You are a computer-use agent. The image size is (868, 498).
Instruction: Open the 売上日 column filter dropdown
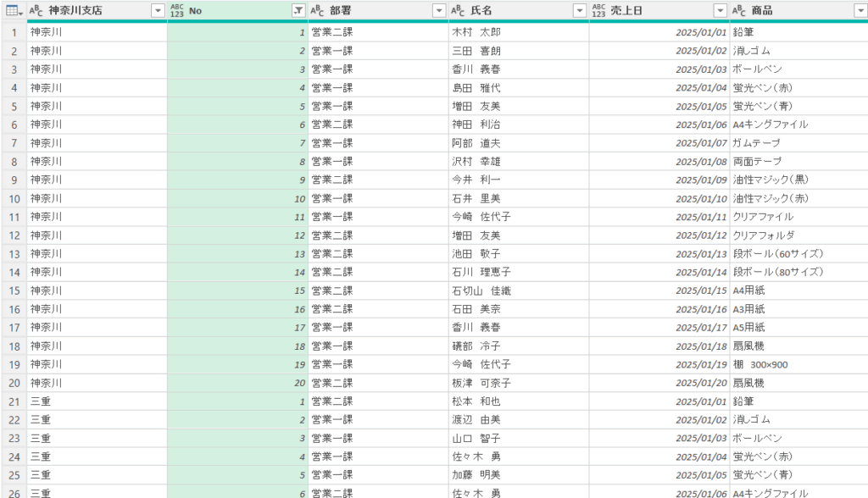click(x=720, y=10)
